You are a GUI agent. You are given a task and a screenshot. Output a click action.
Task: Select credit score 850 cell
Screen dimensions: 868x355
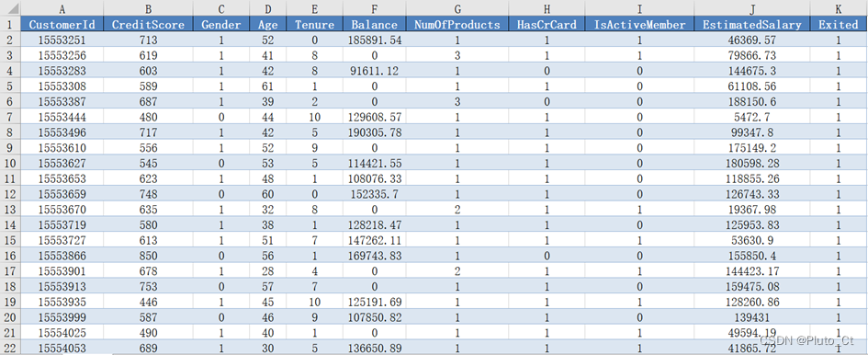click(x=148, y=257)
